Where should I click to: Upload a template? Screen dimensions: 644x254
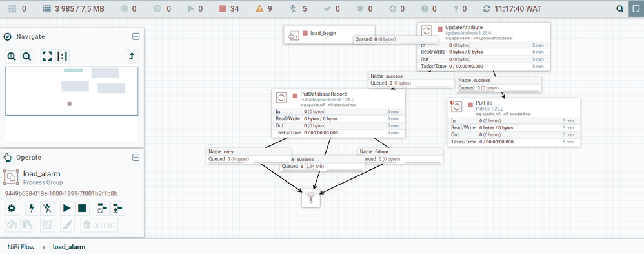[x=117, y=209]
